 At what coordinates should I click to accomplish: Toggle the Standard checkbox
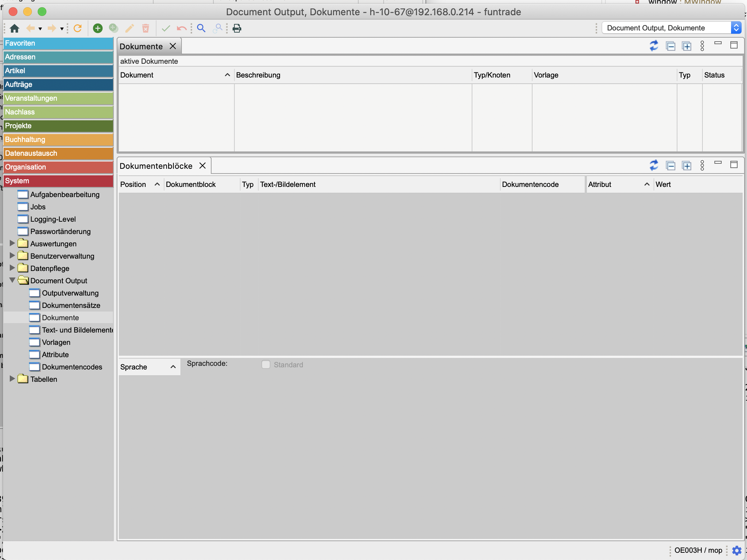[266, 364]
